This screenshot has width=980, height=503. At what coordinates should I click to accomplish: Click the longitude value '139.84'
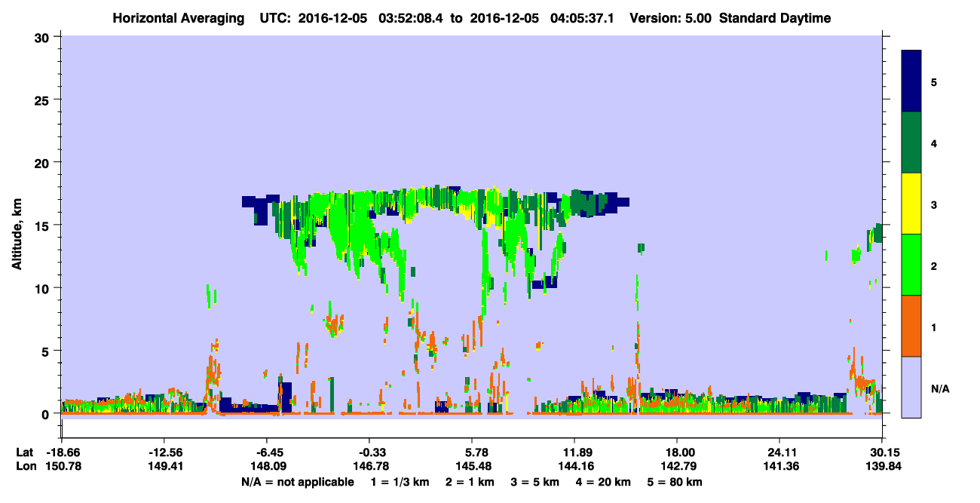click(x=882, y=467)
